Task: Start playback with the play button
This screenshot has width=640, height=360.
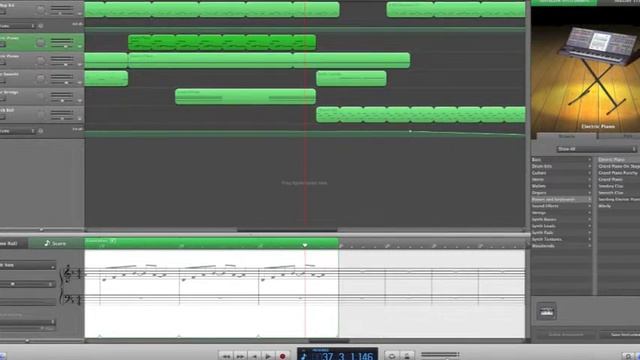Action: click(x=268, y=356)
